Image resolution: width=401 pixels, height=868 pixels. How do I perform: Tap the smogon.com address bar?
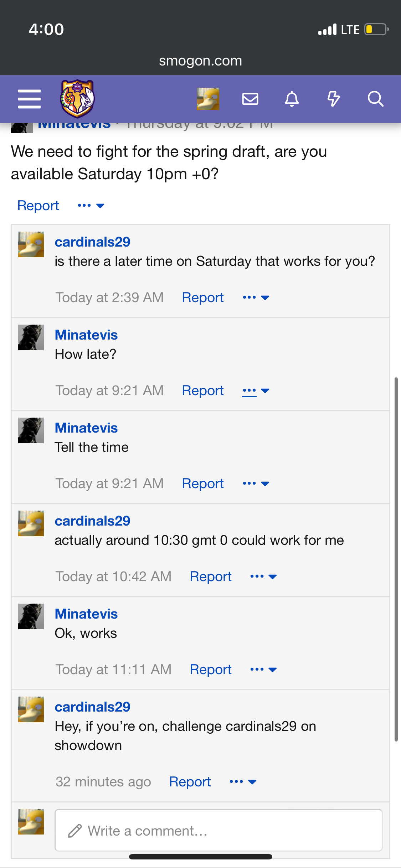pyautogui.click(x=200, y=61)
